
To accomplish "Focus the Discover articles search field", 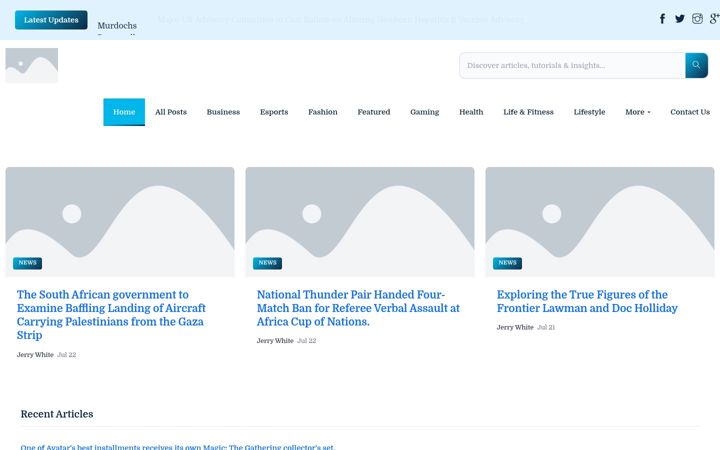I will pyautogui.click(x=572, y=65).
